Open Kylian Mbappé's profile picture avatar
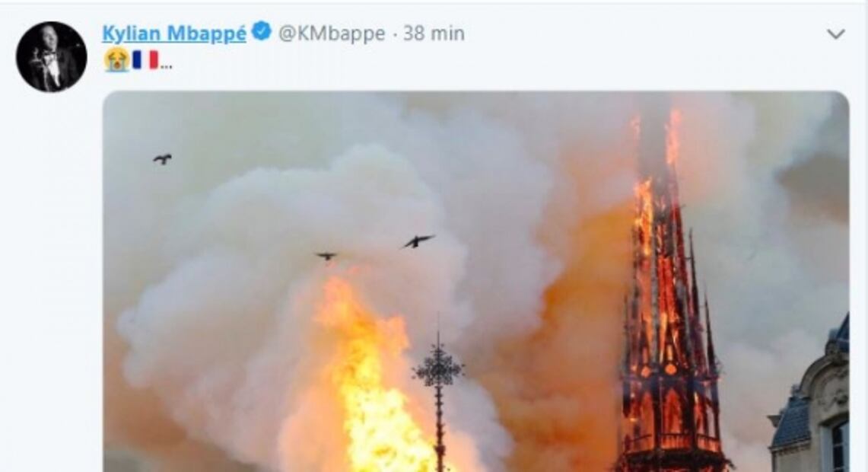The image size is (868, 472). click(x=52, y=57)
